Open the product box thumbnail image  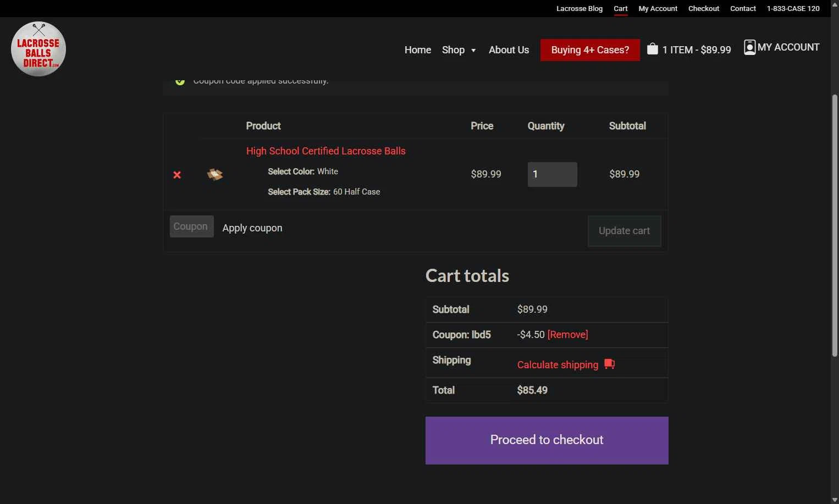215,174
